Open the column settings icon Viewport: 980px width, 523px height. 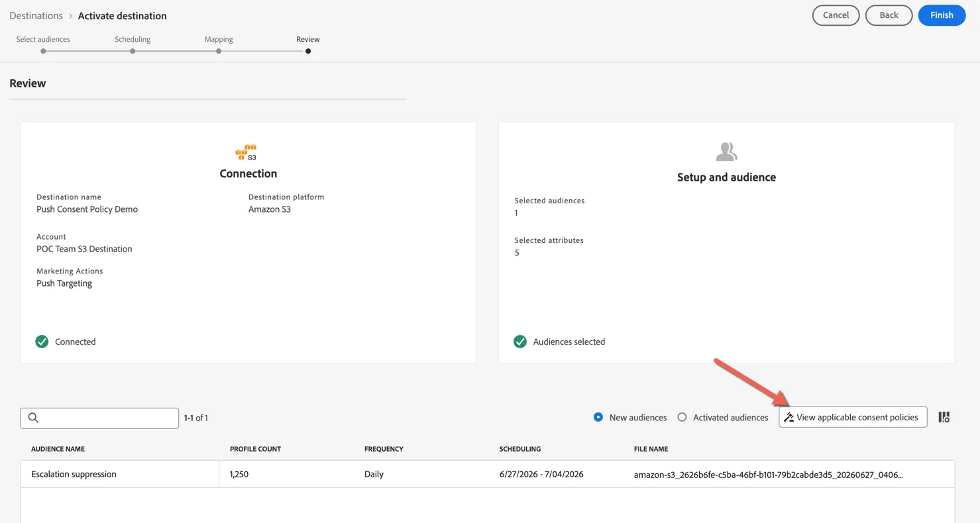click(944, 417)
